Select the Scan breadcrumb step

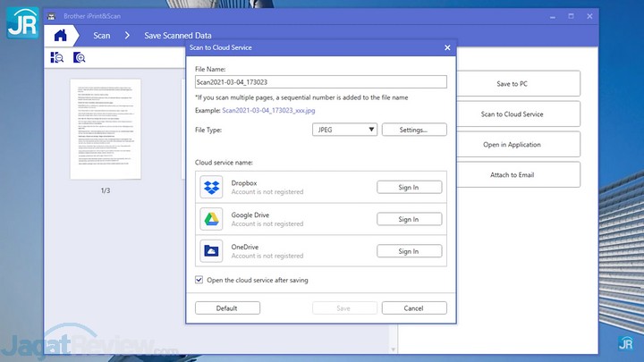click(x=102, y=36)
